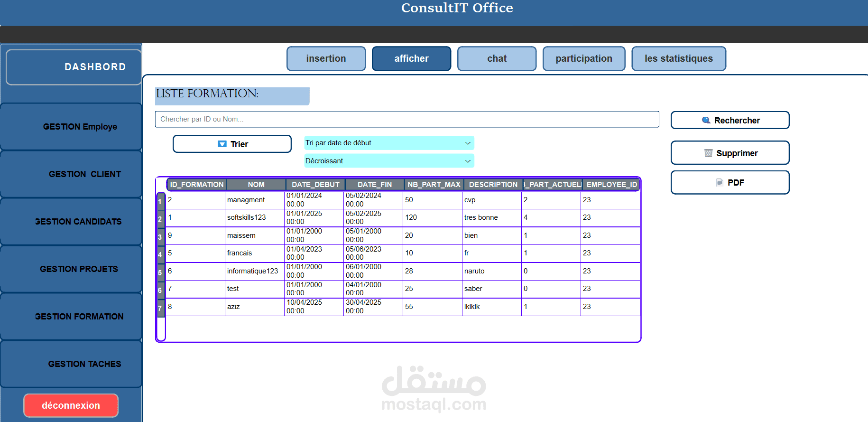
Task: Click the 'informatique123' name cell
Action: pyautogui.click(x=255, y=271)
